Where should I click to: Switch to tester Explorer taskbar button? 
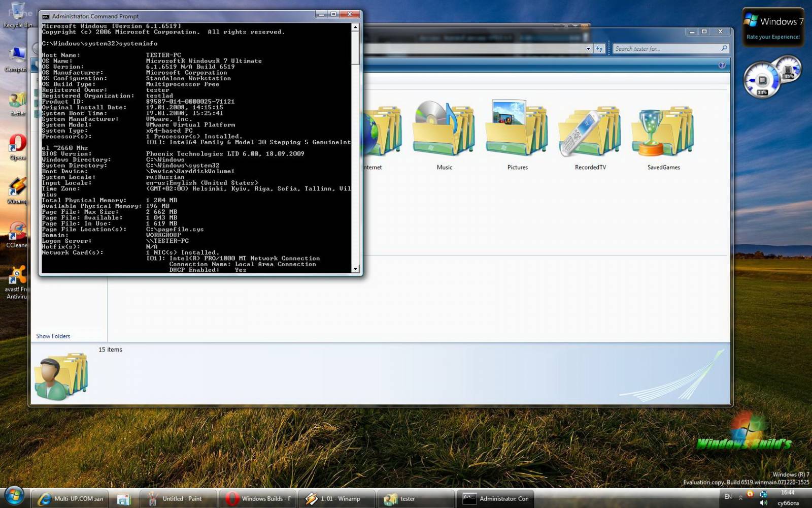pyautogui.click(x=416, y=499)
